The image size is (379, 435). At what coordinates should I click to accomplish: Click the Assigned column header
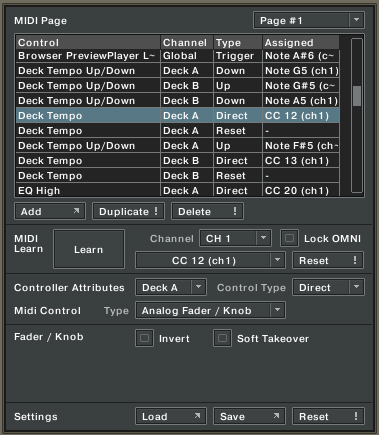pos(301,42)
